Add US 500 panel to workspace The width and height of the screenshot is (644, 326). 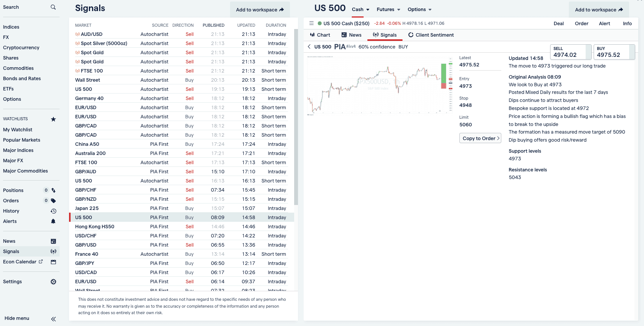coord(599,10)
